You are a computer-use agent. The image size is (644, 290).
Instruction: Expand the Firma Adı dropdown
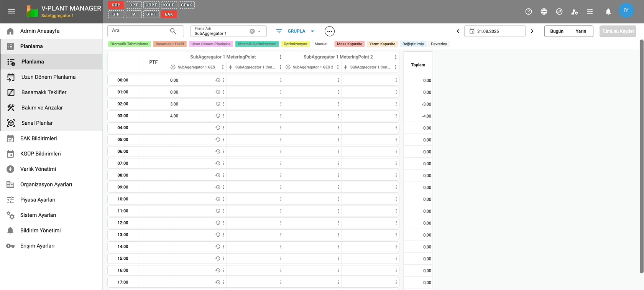(x=260, y=31)
